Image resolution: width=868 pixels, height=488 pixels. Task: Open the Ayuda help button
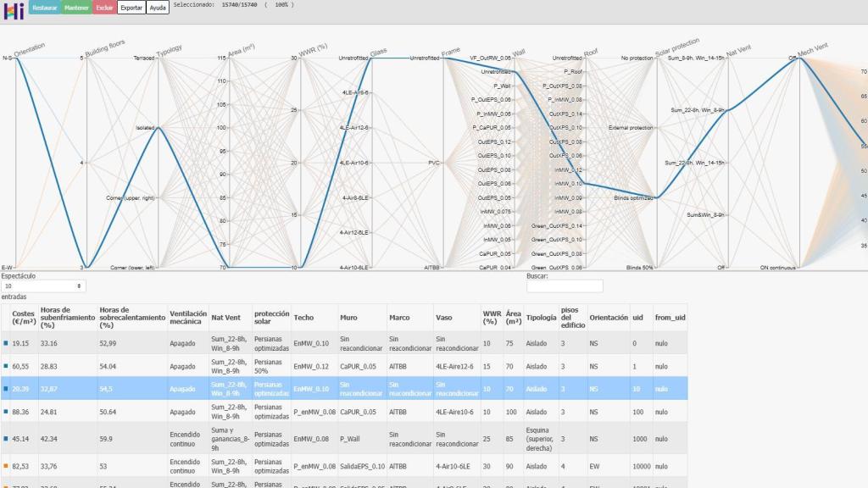(158, 7)
